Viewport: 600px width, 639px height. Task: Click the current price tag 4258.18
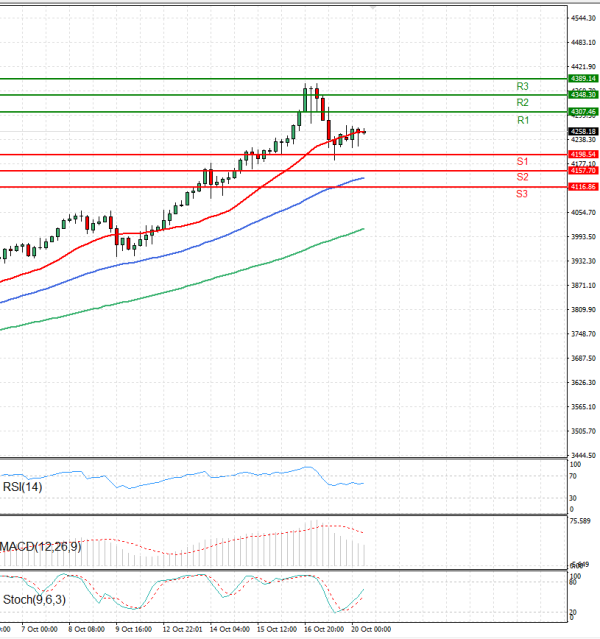click(x=583, y=131)
